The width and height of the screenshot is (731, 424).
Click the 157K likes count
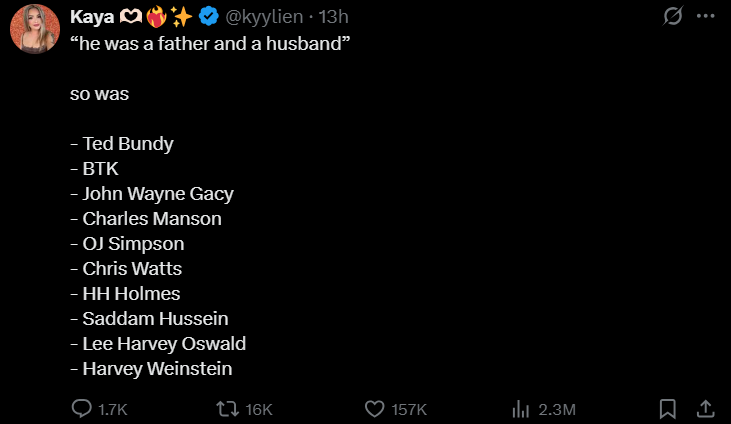(409, 410)
